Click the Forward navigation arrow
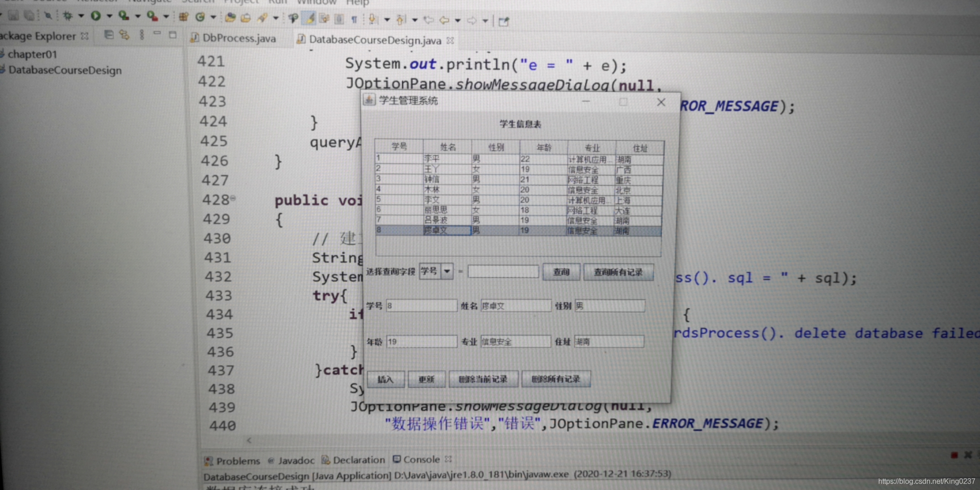The height and width of the screenshot is (490, 980). pos(472,20)
